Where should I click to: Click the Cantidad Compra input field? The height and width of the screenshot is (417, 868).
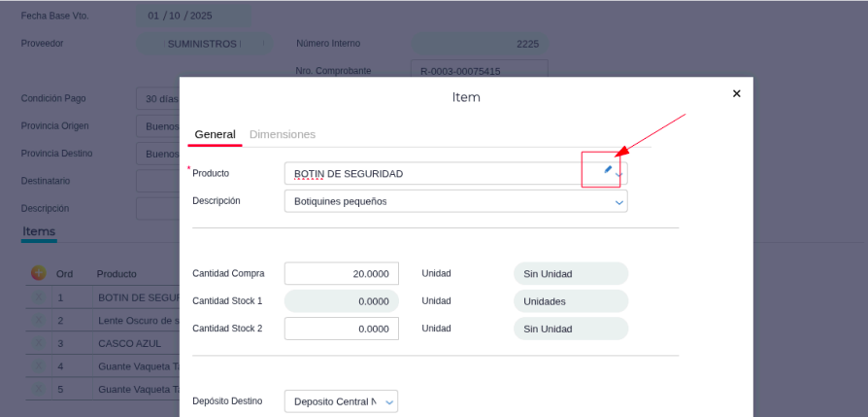[341, 274]
